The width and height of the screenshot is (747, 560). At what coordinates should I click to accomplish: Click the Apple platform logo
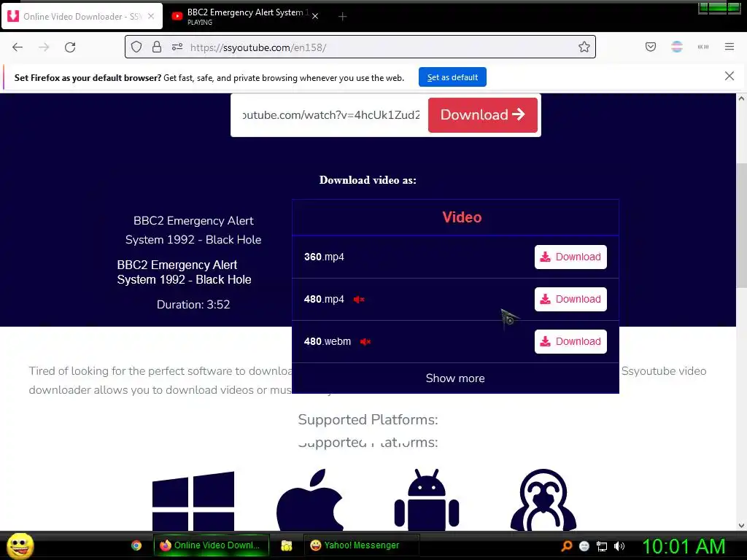(309, 500)
